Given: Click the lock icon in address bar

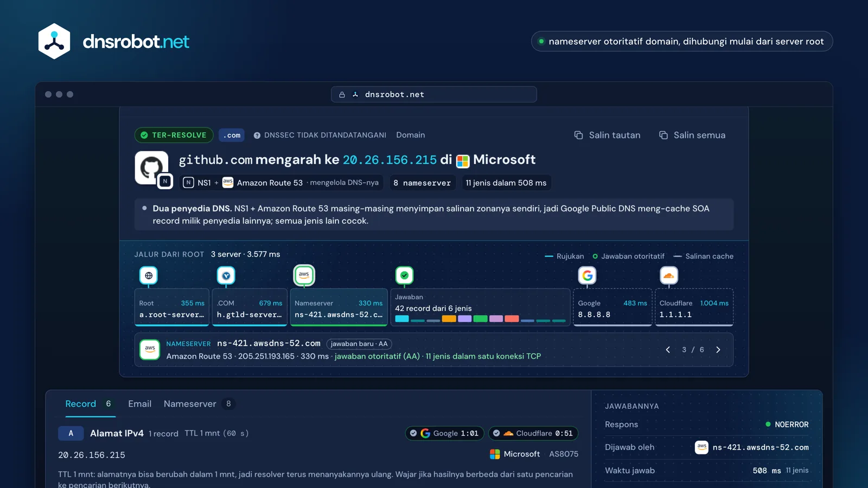Looking at the screenshot, I should coord(342,94).
